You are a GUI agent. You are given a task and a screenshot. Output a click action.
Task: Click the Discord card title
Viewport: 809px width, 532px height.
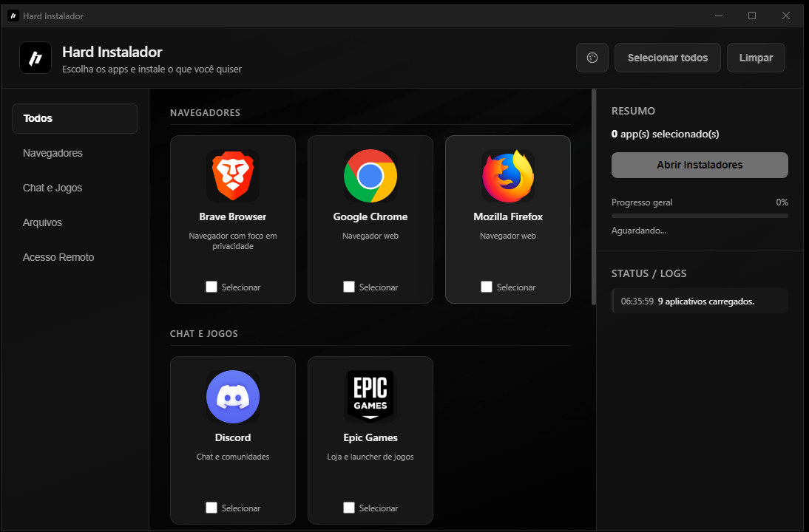(233, 437)
